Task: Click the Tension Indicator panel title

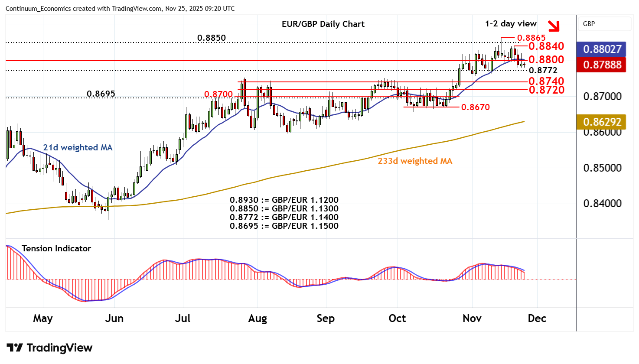Action: [56, 249]
